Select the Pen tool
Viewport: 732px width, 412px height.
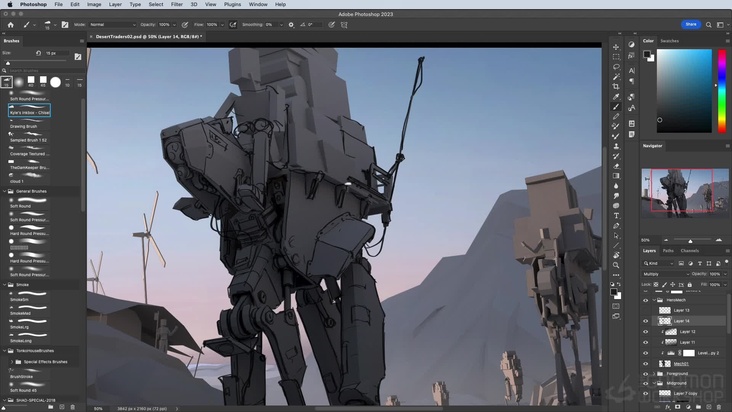pos(616,225)
